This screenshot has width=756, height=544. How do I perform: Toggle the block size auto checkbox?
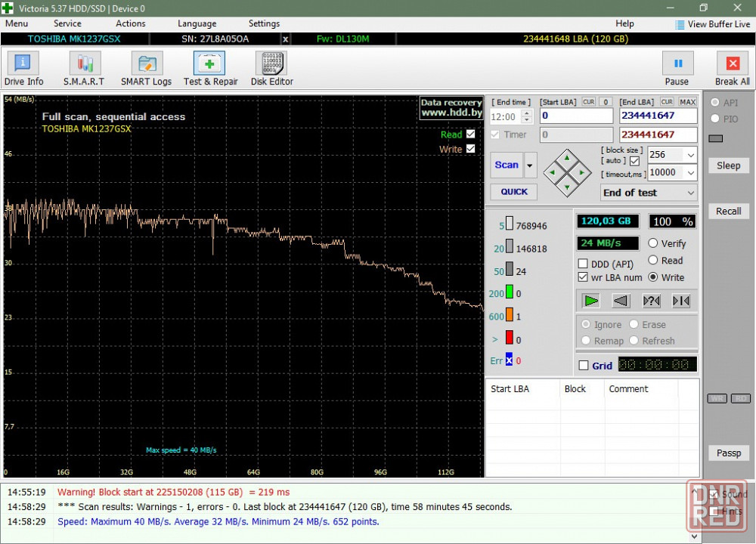pyautogui.click(x=634, y=161)
